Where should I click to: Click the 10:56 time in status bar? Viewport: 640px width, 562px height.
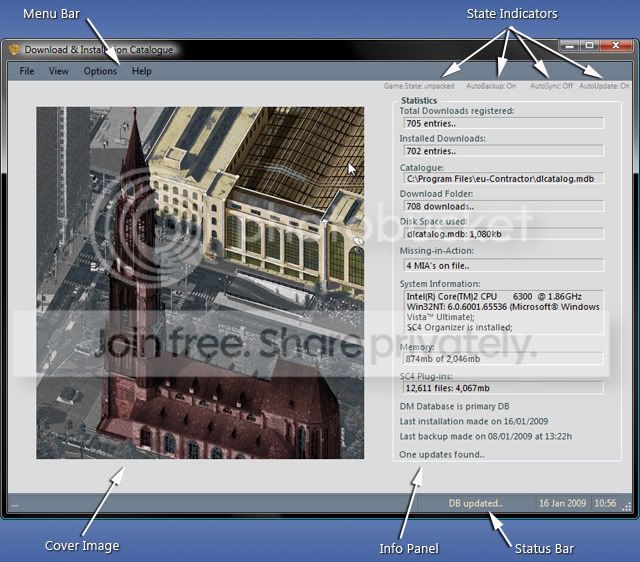605,503
